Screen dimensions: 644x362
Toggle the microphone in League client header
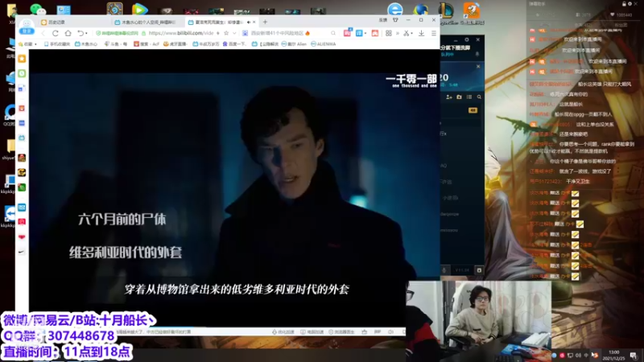(477, 54)
